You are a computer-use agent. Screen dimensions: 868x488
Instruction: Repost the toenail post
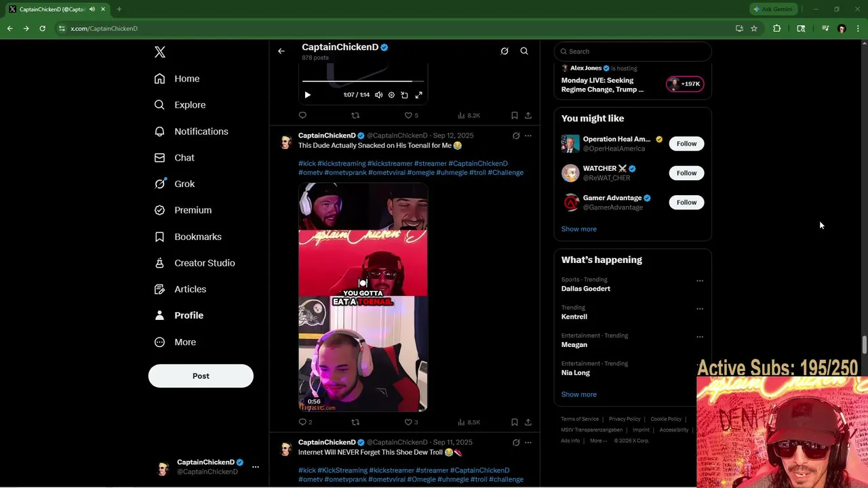(355, 422)
